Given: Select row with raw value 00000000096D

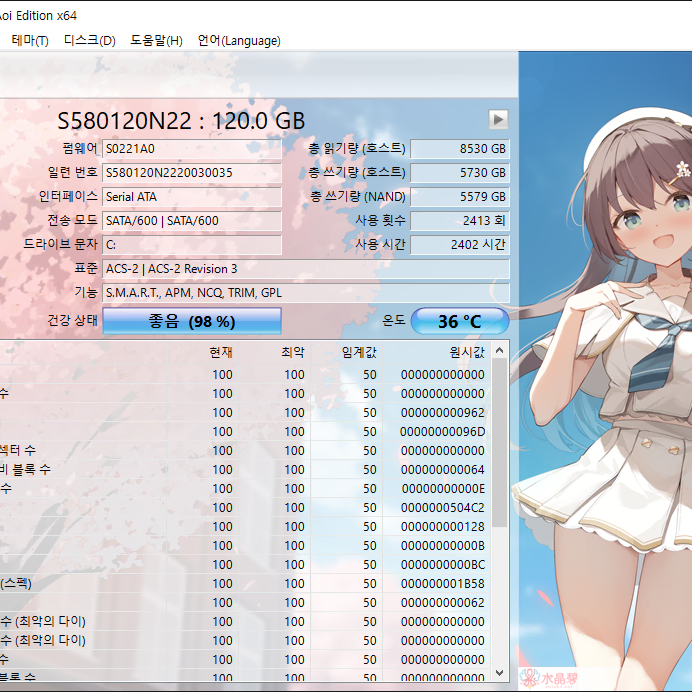Looking at the screenshot, I should click(x=245, y=432).
